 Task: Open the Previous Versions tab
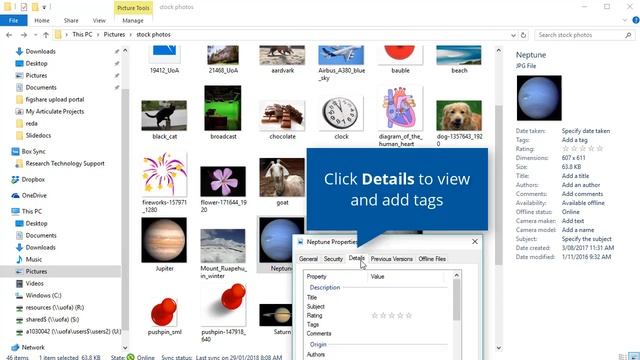pyautogui.click(x=391, y=259)
